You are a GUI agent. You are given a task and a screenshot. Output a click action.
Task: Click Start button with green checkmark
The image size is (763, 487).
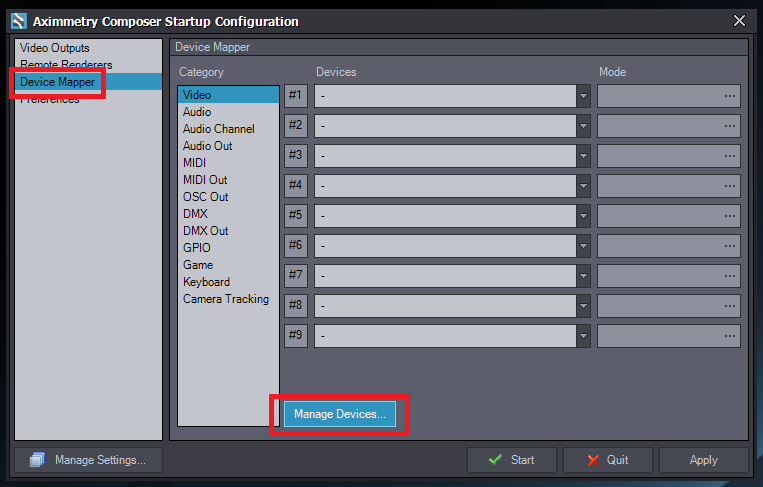(x=511, y=460)
